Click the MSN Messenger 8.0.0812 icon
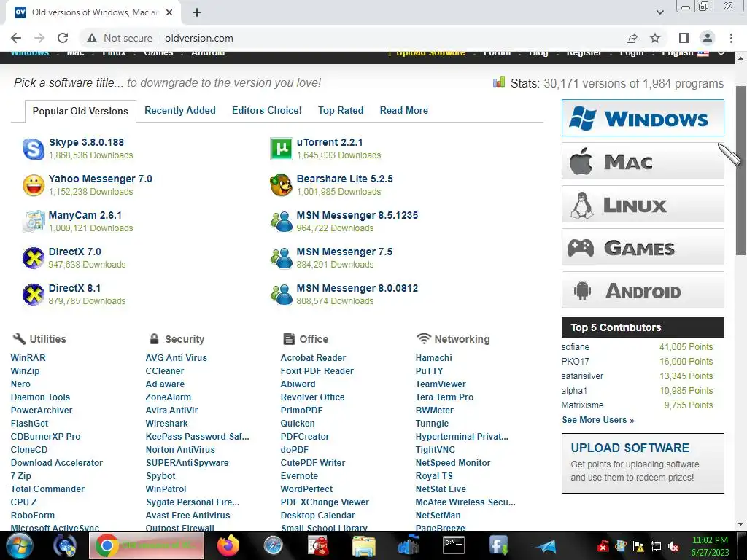Image resolution: width=747 pixels, height=560 pixels. tap(281, 295)
